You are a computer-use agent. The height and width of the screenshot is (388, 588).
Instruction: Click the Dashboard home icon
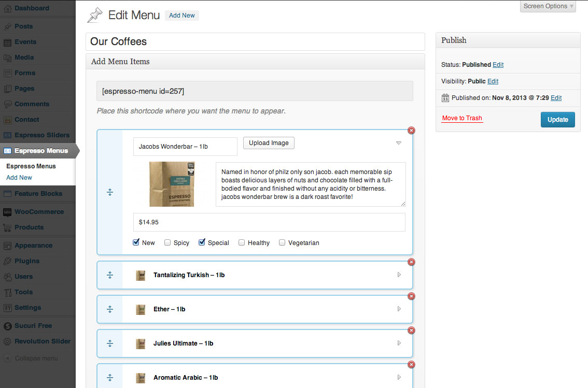[7, 9]
